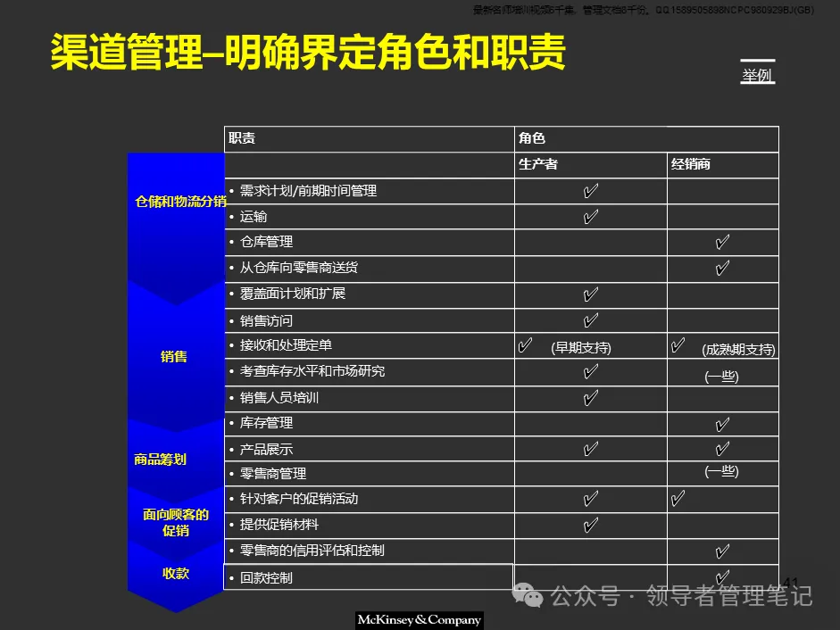Click the 生产者 checkmark in the 销售访问 row

pos(590,320)
